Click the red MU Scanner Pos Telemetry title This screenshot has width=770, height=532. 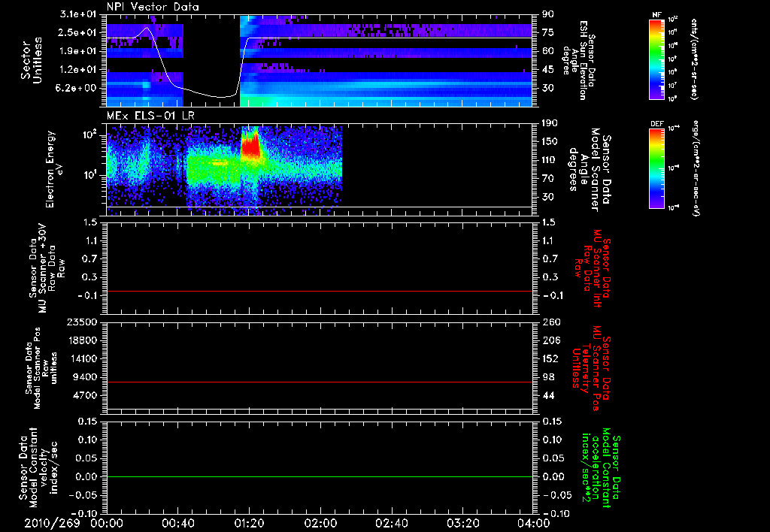click(x=592, y=368)
